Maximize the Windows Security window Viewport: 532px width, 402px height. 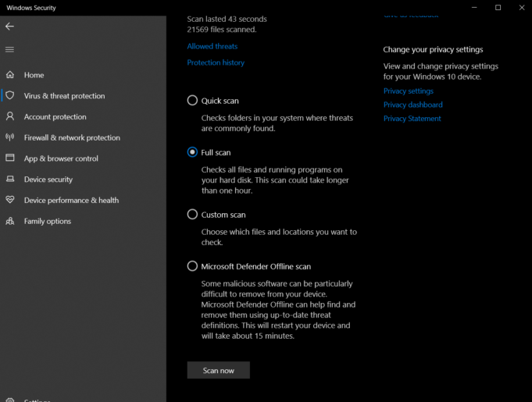click(498, 8)
